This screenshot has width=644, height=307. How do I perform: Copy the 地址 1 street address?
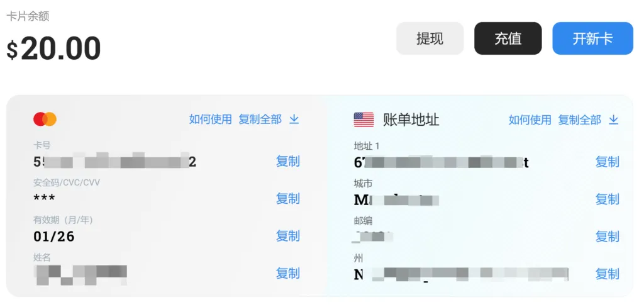point(608,162)
